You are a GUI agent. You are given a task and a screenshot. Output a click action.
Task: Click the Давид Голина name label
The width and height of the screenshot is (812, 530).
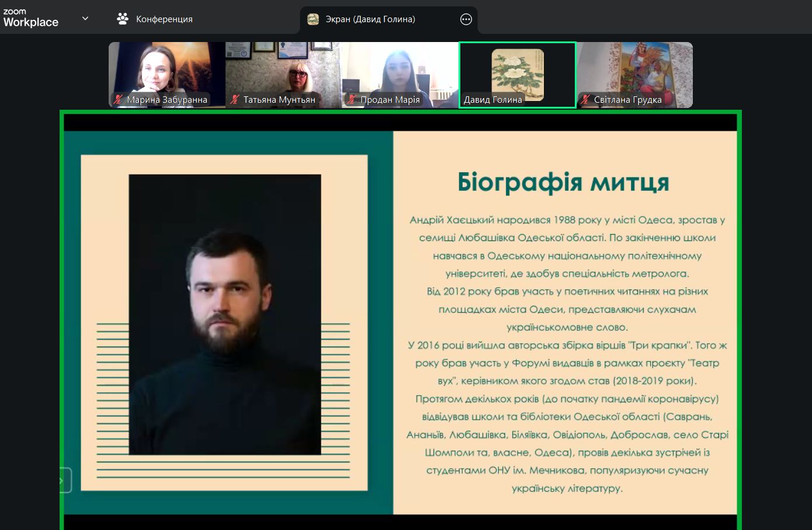click(492, 100)
